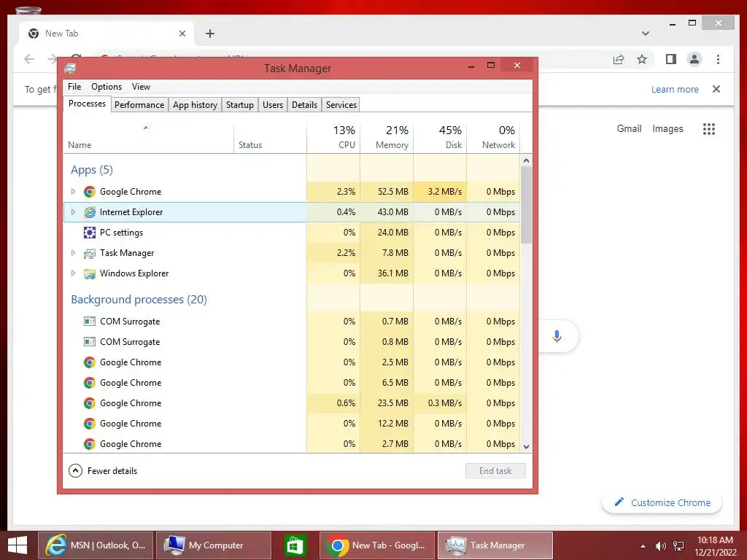Click the PC settings gear icon

pyautogui.click(x=89, y=233)
